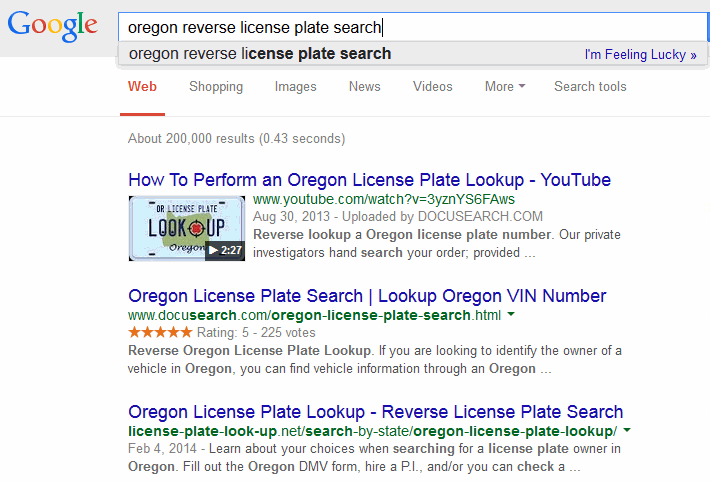Open Search tools options

click(x=590, y=87)
